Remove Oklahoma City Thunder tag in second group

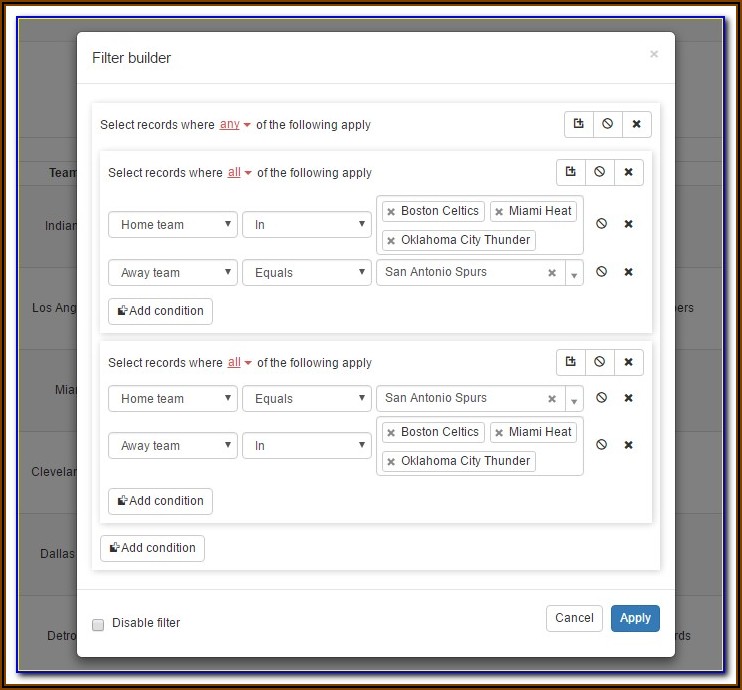coord(391,462)
